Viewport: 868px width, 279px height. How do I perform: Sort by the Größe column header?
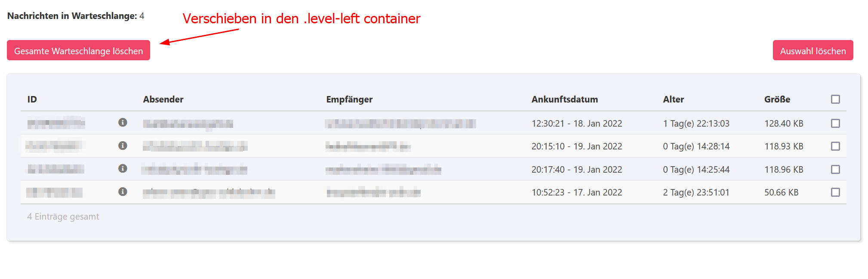(x=777, y=99)
